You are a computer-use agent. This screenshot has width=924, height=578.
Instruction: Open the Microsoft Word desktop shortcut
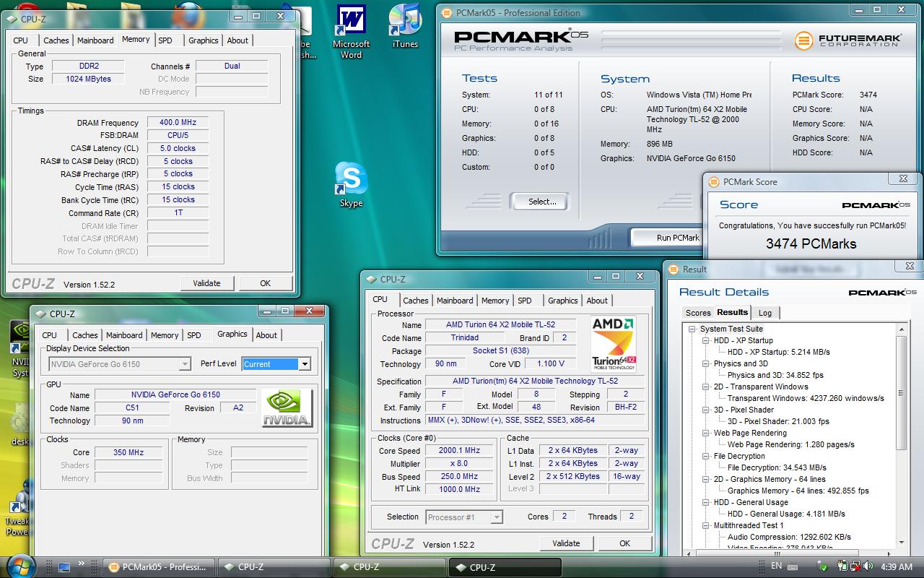351,30
